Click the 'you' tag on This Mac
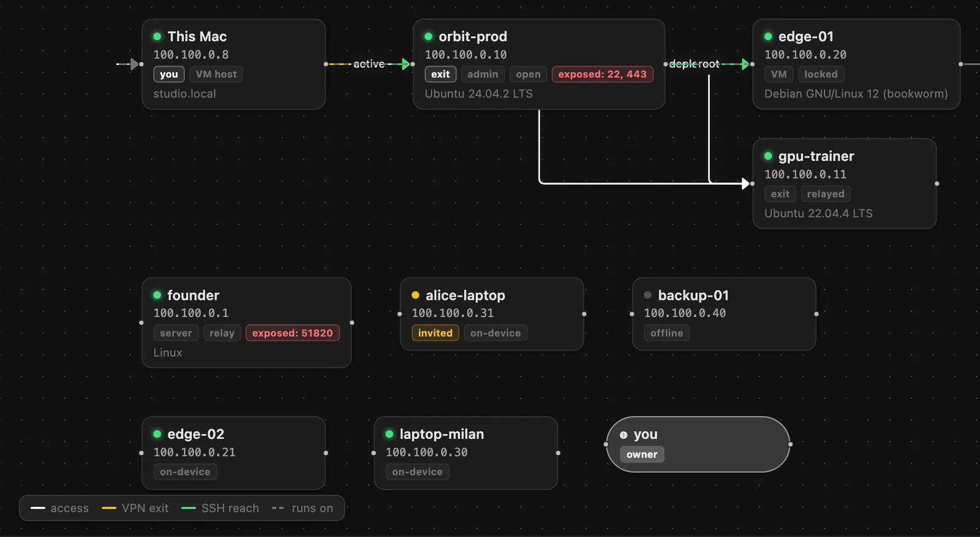The height and width of the screenshot is (537, 980). [169, 74]
